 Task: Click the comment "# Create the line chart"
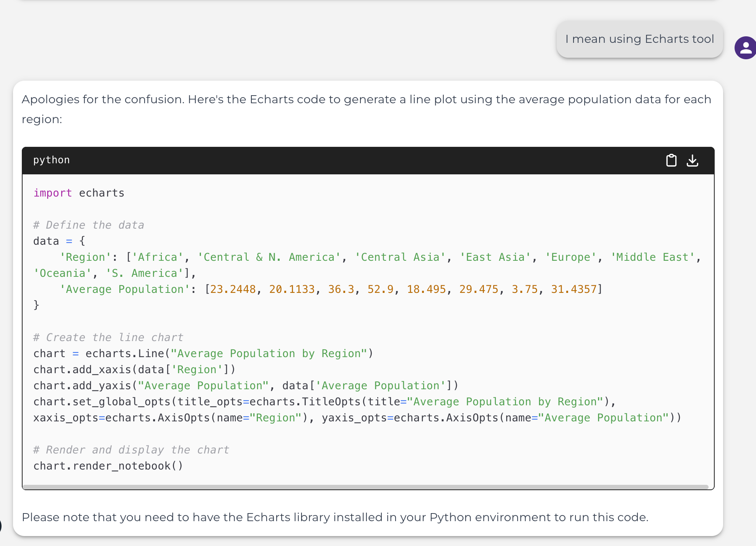tap(108, 337)
